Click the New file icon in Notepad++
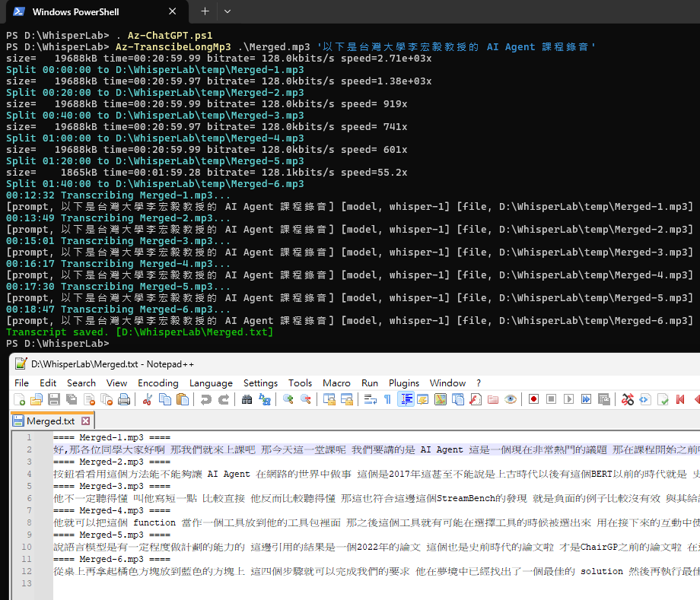The image size is (700, 600). (20, 399)
